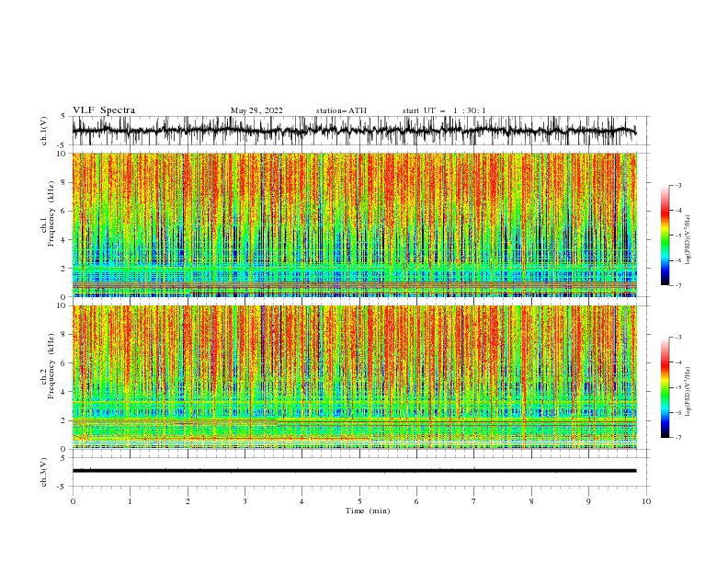Click the ch.1 "Frequency (kHz)" axis label

pos(51,213)
